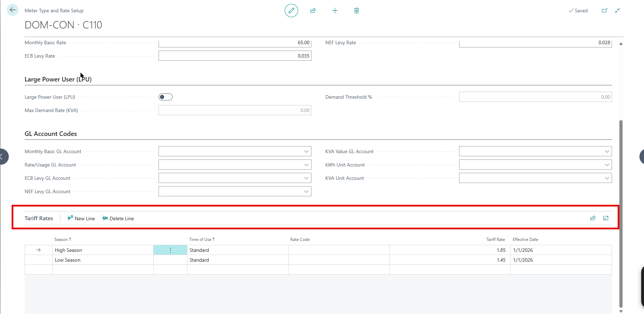Open High Season row options menu
Viewport: 644px width, 314px height.
pos(170,250)
